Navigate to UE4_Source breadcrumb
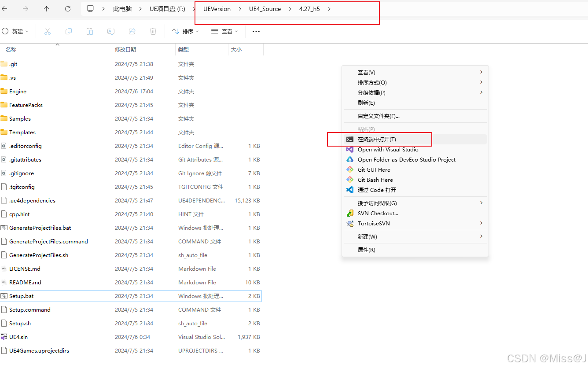Screen dimensions: 588x368 pos(265,9)
